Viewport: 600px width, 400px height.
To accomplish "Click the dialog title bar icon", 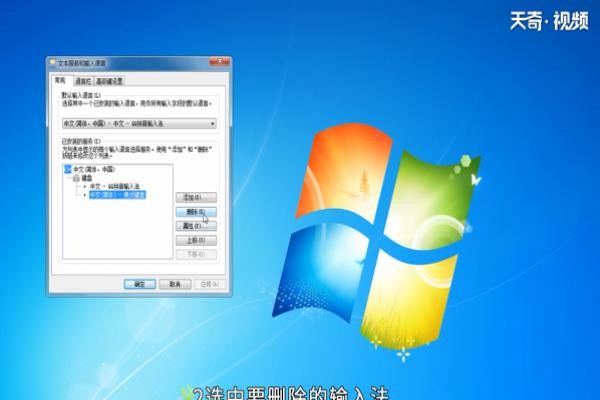I will pos(53,62).
